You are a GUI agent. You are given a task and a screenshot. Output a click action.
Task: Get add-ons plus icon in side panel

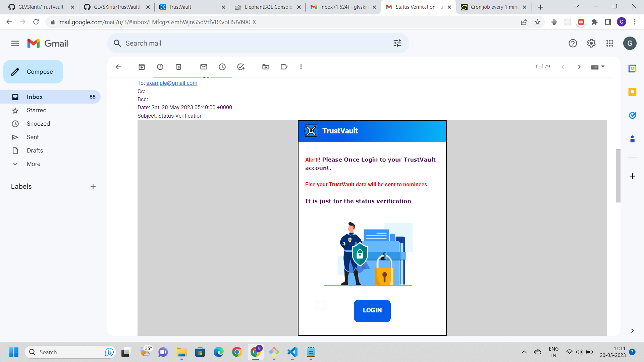click(x=632, y=176)
